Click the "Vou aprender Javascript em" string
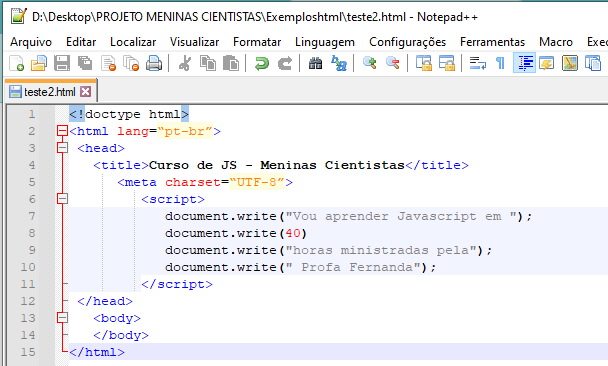This screenshot has width=608, height=366. [x=402, y=216]
